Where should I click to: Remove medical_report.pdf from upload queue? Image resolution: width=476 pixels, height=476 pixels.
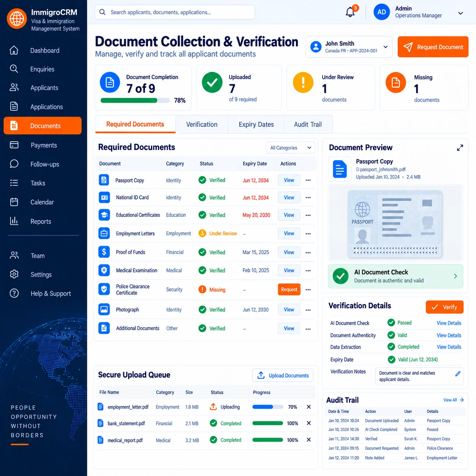309,440
